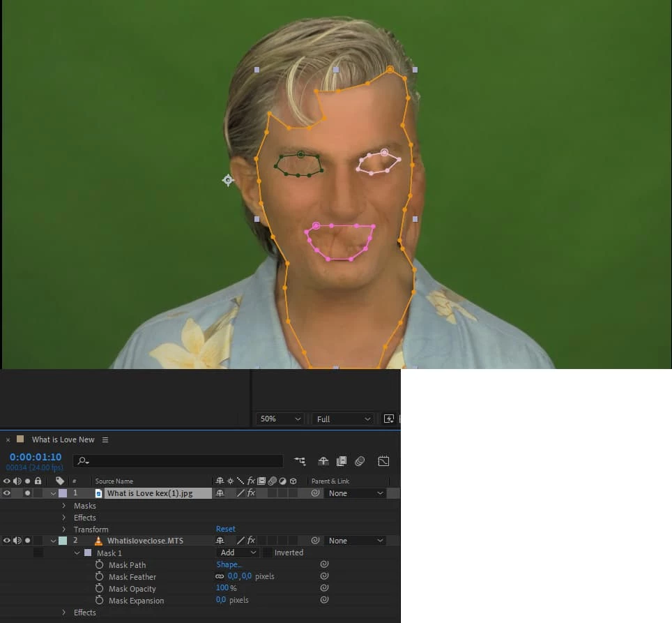Expand the Transform group of layer 1
The height and width of the screenshot is (623, 672).
tap(64, 529)
